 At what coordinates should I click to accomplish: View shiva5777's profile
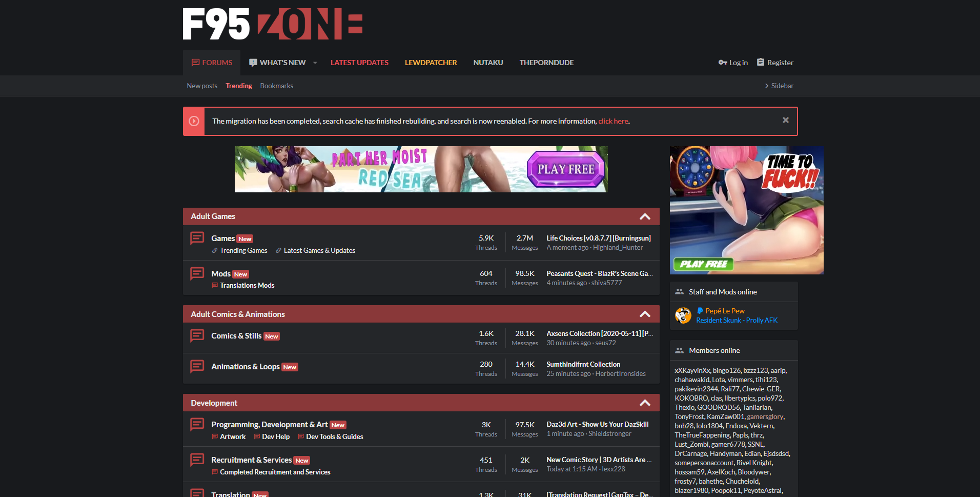point(606,283)
